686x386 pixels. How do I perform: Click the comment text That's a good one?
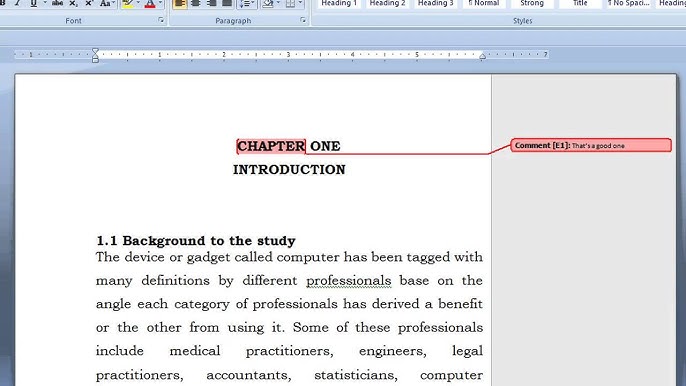(598, 146)
